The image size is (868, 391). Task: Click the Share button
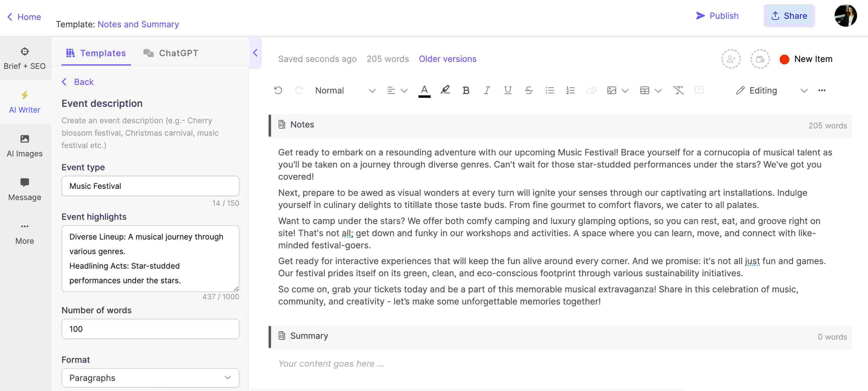789,15
